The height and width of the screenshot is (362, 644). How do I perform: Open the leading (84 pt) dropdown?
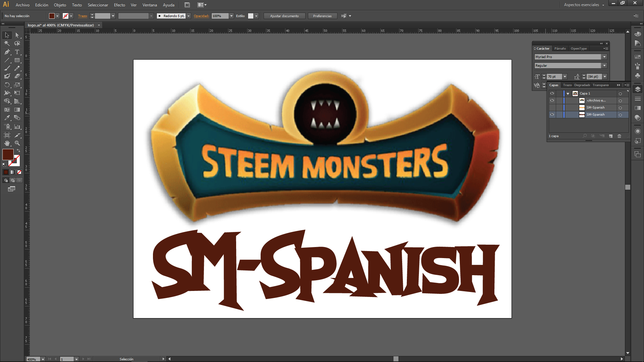605,77
